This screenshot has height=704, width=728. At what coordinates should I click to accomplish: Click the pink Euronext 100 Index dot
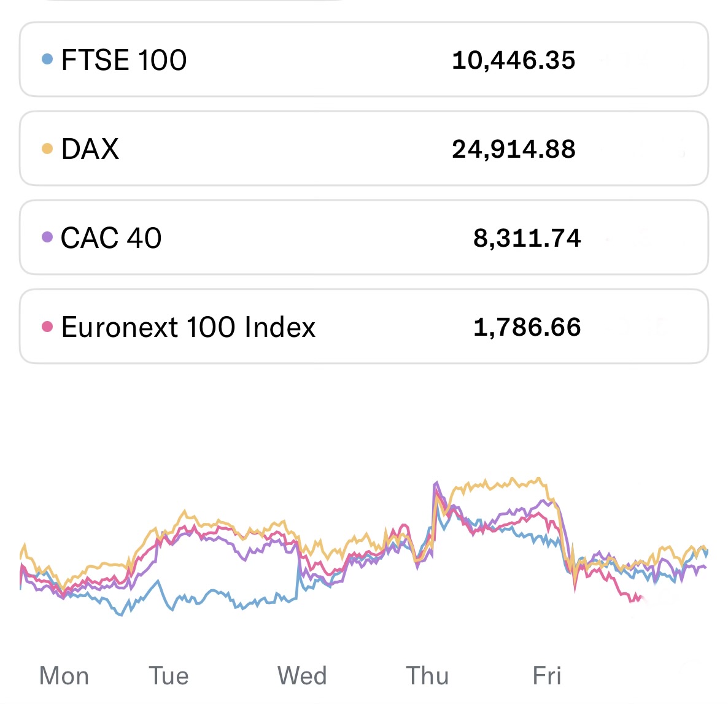pyautogui.click(x=47, y=327)
